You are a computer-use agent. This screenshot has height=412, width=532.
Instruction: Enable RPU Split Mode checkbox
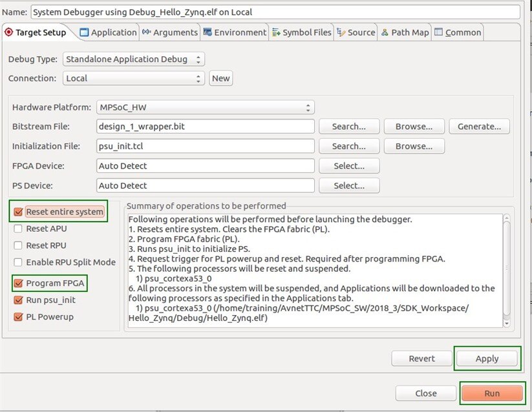click(18, 262)
